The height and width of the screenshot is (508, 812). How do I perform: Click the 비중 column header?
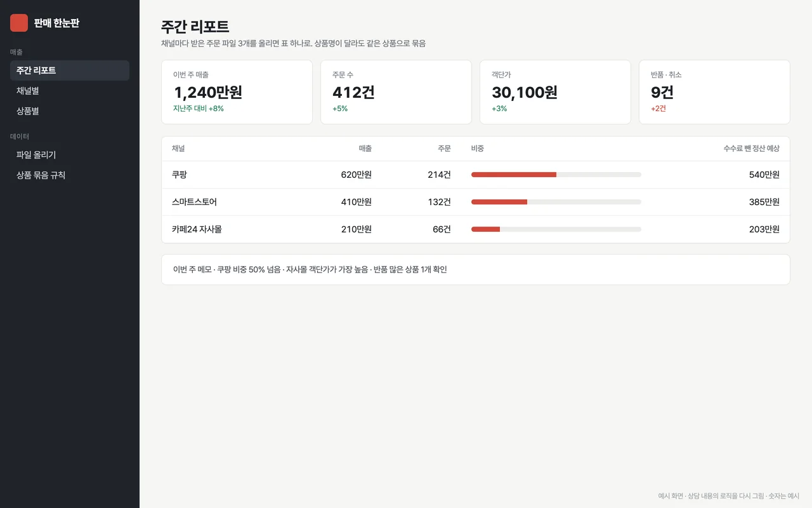[x=478, y=149]
